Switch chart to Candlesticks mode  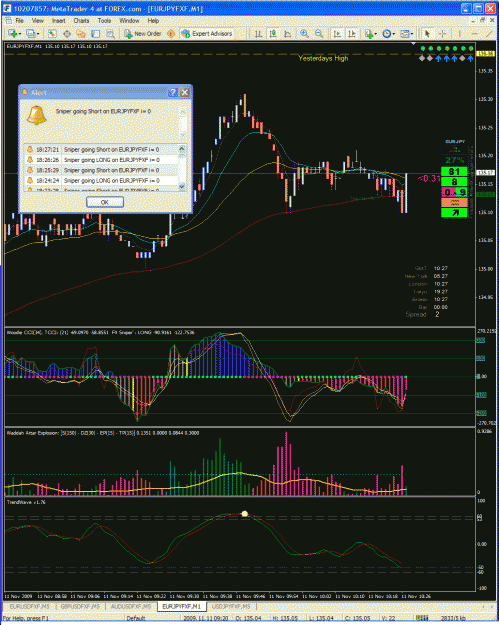click(273, 34)
